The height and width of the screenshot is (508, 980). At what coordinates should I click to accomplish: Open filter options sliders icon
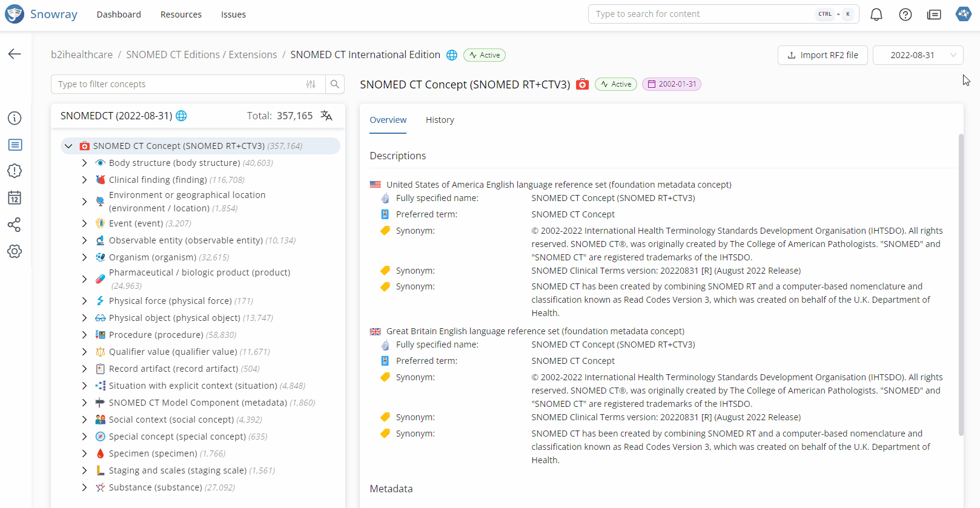click(311, 84)
